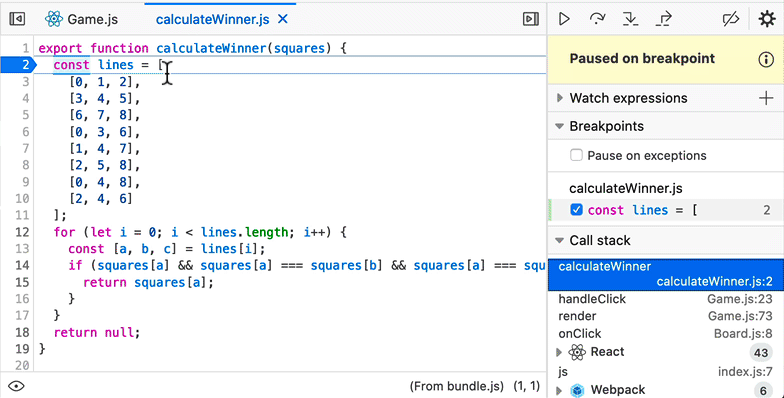
Task: Open debugger settings gear
Action: point(766,19)
